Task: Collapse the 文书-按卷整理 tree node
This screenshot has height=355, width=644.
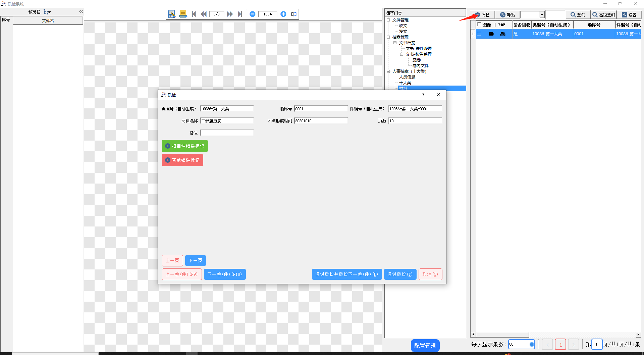Action: point(401,54)
